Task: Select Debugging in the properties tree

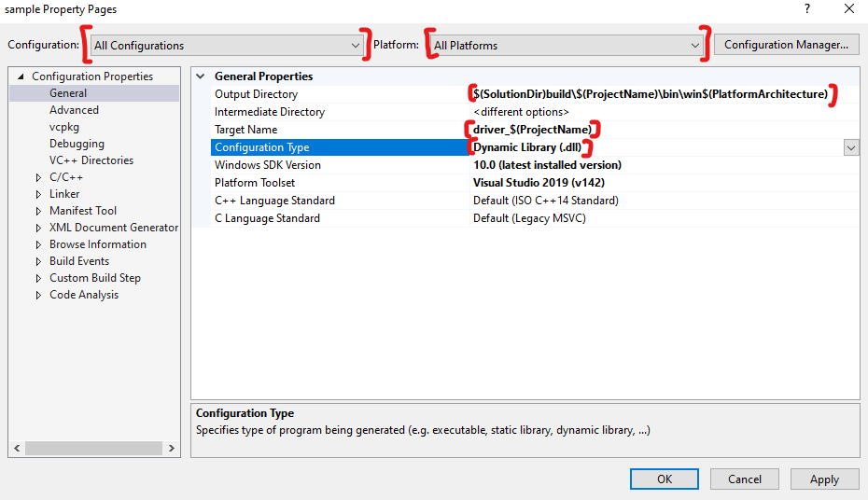Action: pos(77,144)
